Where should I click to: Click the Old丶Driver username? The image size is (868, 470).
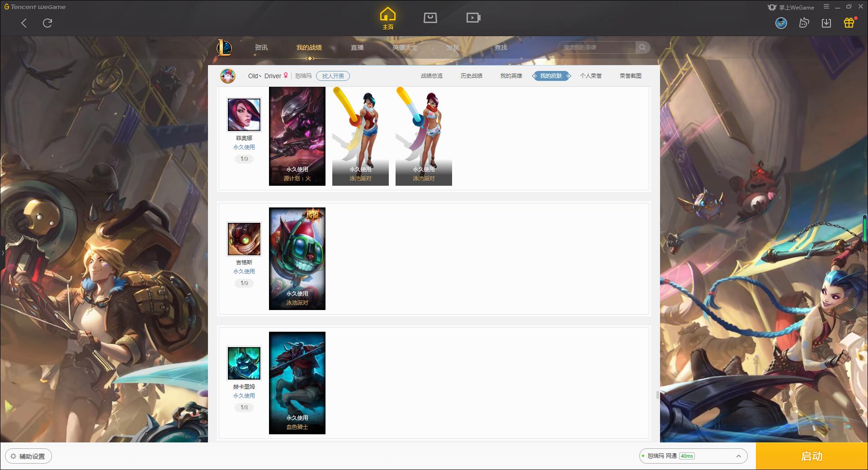tap(264, 76)
